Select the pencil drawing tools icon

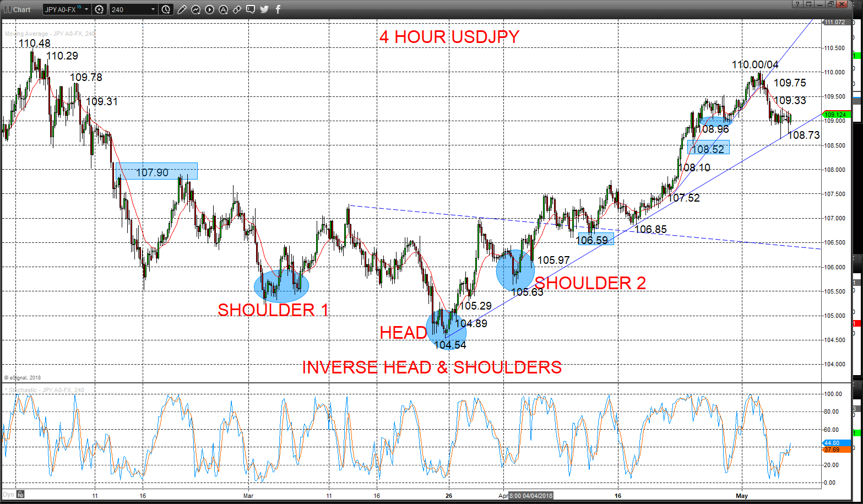coord(182,9)
